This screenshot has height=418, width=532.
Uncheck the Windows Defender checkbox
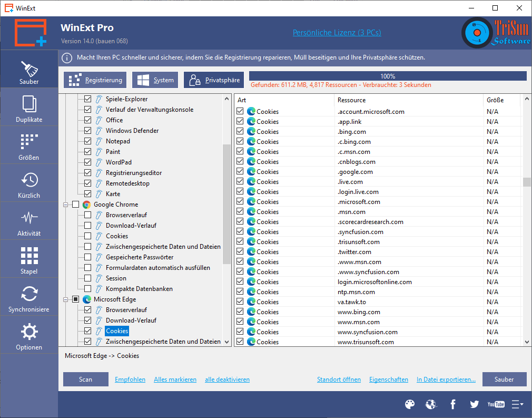(87, 130)
